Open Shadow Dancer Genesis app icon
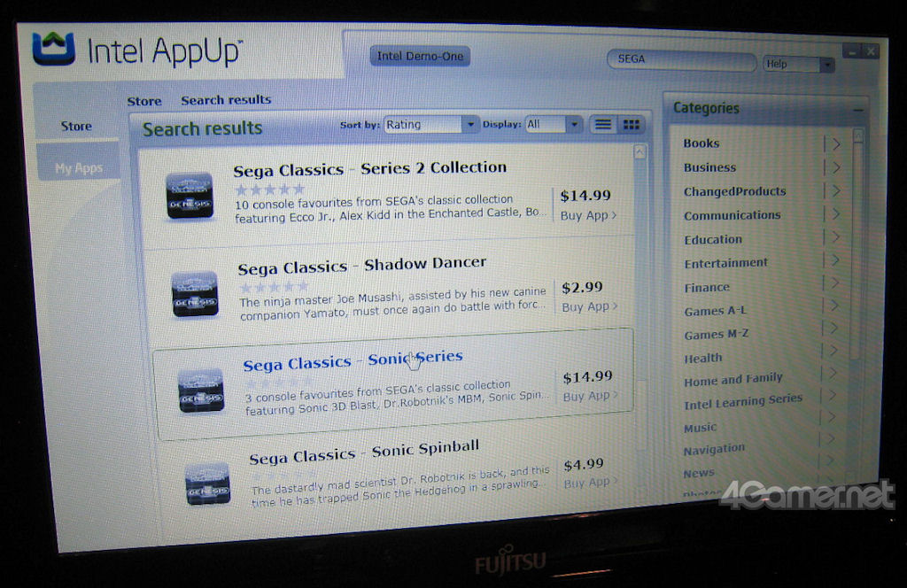907x588 pixels. click(195, 294)
